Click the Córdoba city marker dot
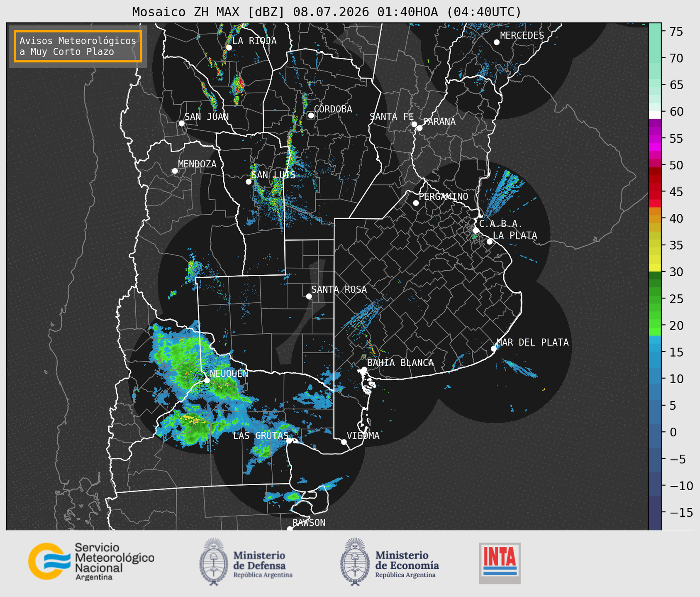The width and height of the screenshot is (700, 597). [311, 115]
